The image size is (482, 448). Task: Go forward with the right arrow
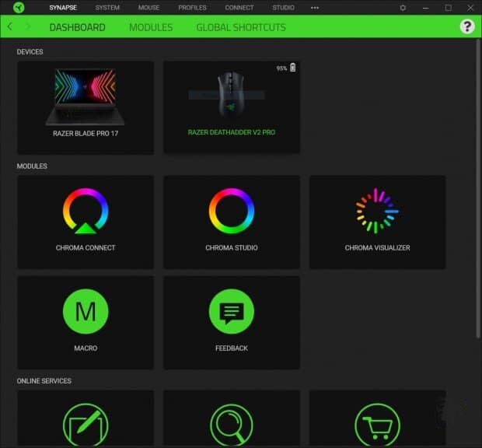(x=28, y=26)
